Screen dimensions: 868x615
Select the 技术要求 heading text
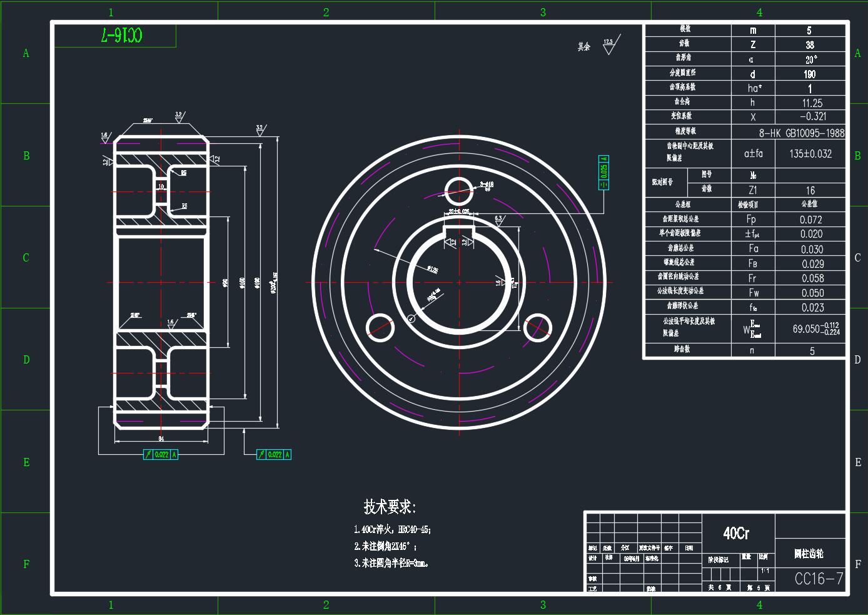[x=390, y=506]
